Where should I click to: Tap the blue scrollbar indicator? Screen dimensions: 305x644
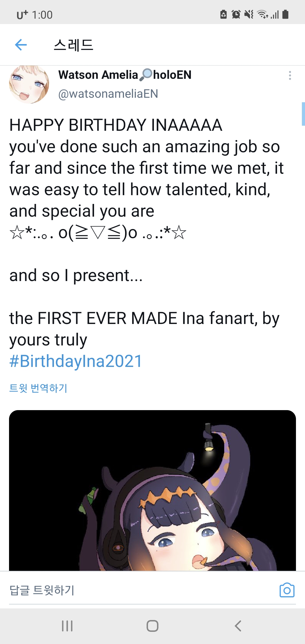coord(303,114)
